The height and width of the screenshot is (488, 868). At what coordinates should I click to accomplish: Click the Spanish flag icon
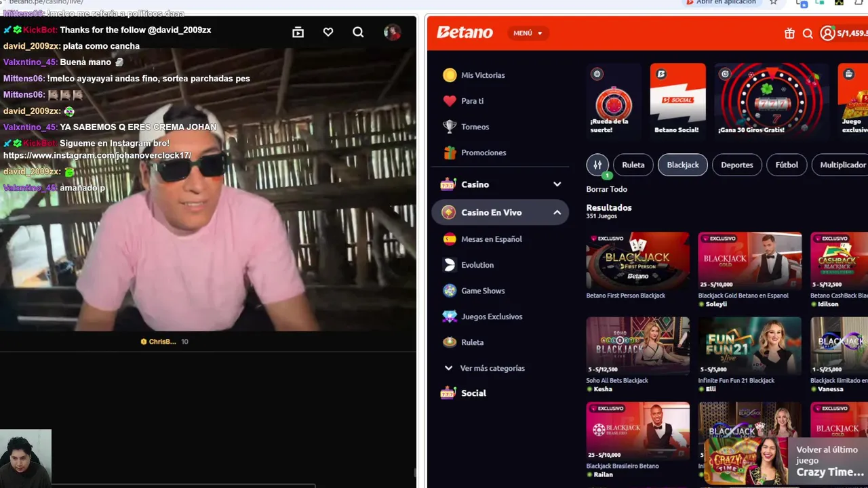pyautogui.click(x=449, y=239)
